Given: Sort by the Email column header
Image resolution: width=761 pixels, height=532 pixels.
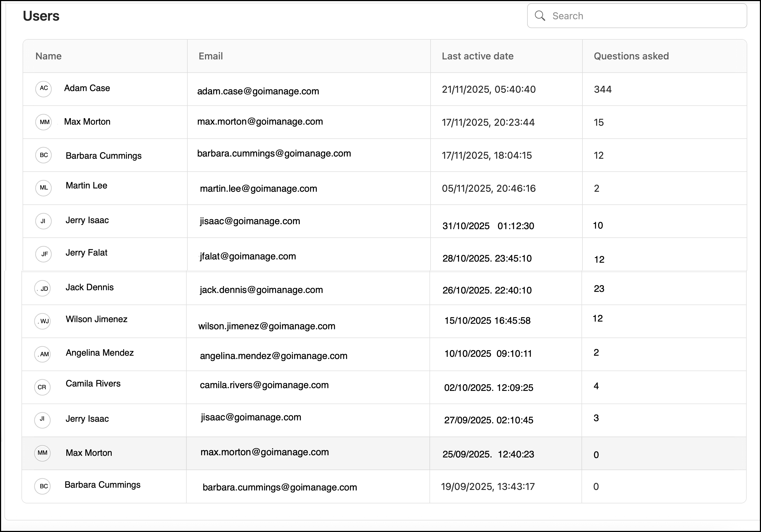Looking at the screenshot, I should click(210, 56).
